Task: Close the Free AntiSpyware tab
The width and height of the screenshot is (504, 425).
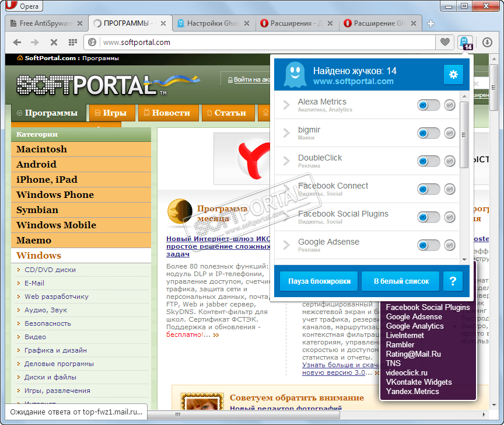Action: 80,23
